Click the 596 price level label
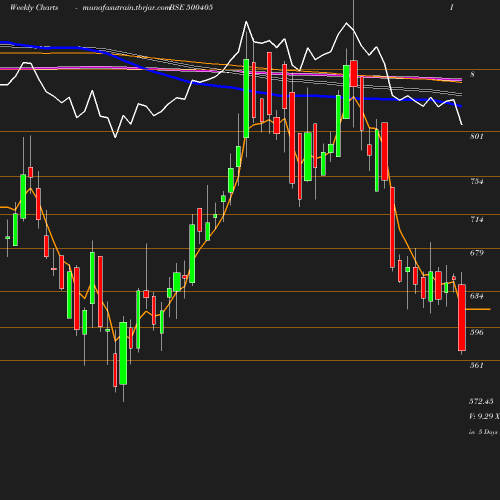 tap(476, 332)
